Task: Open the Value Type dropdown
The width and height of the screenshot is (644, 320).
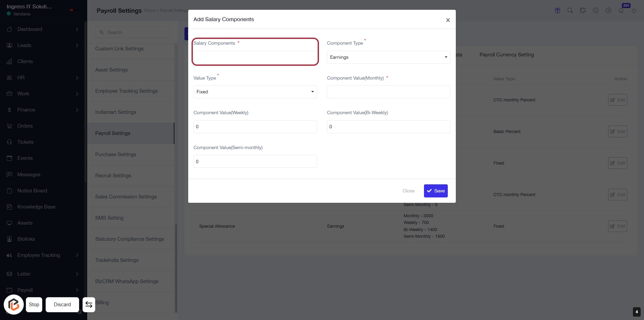Action: [x=255, y=92]
